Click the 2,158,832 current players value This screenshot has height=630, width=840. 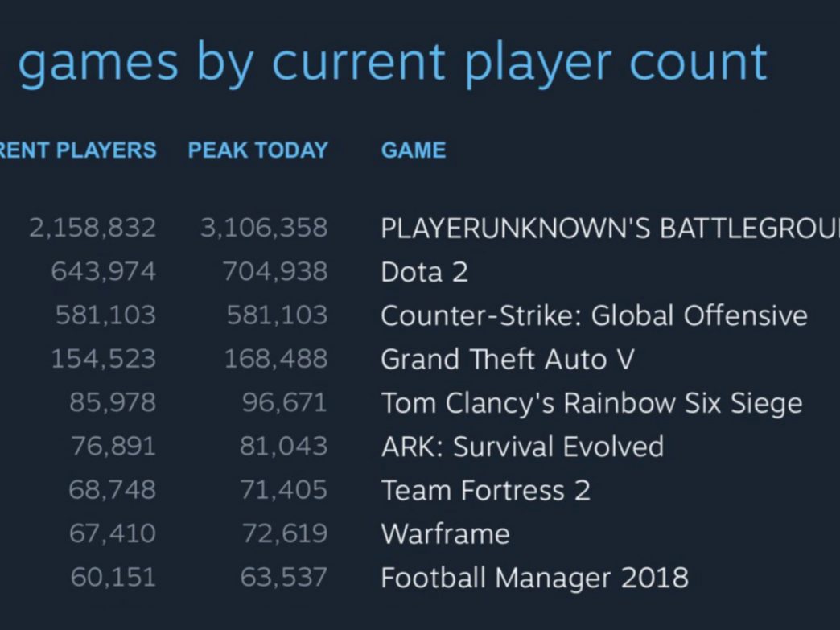click(x=93, y=228)
